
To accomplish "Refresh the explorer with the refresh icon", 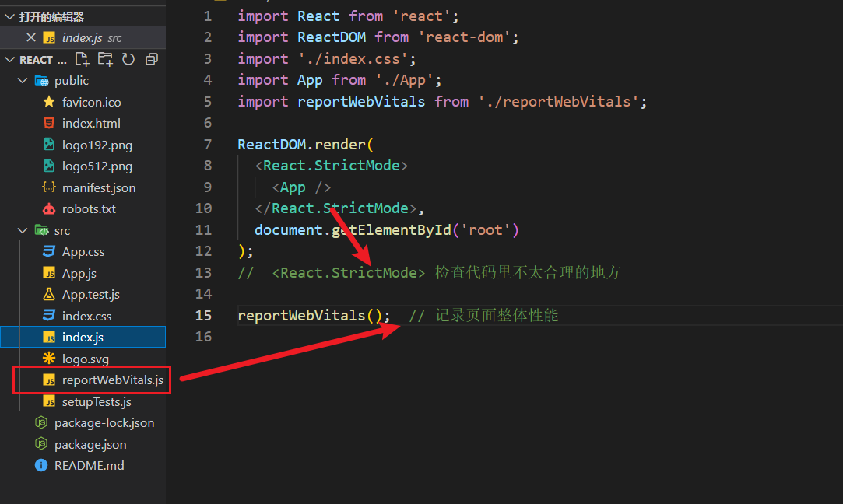I will click(x=128, y=59).
